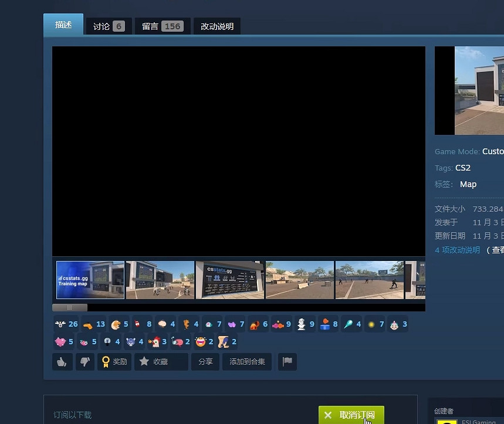Image resolution: width=504 pixels, height=424 pixels.
Task: Toggle subscription with 取消订阅 button
Action: click(x=351, y=415)
